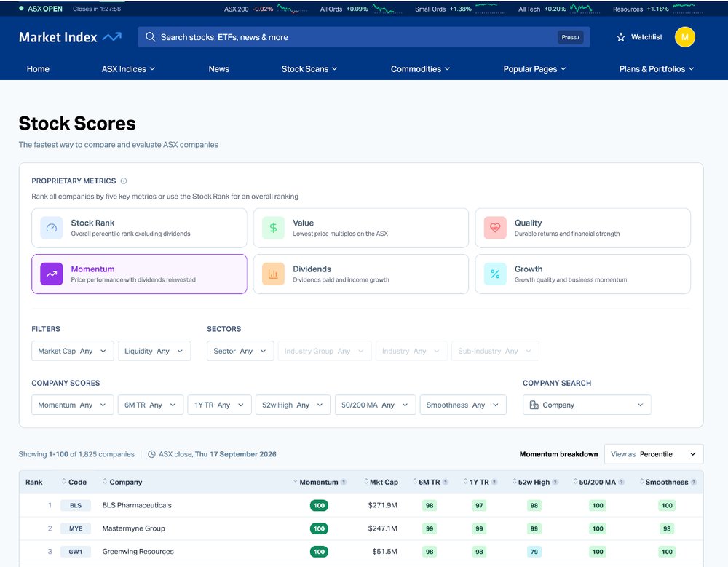Go to the Home menu item
Viewport: 728px width, 567px height.
pyautogui.click(x=38, y=68)
